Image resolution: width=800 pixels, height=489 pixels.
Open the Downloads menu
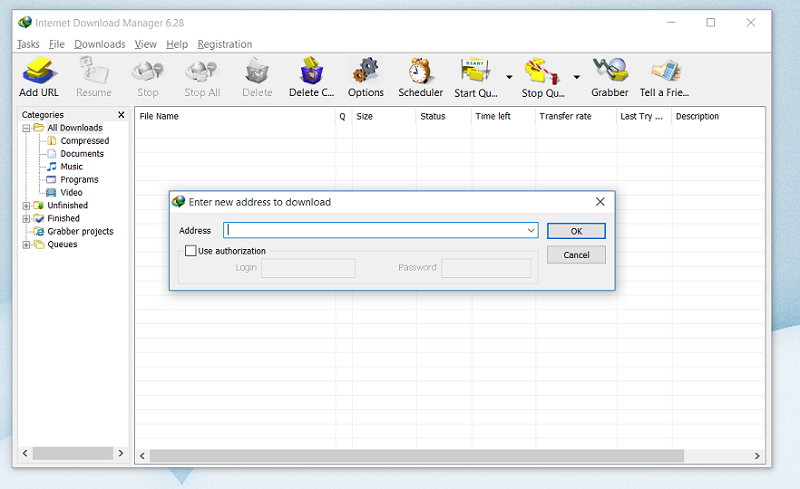(x=99, y=44)
